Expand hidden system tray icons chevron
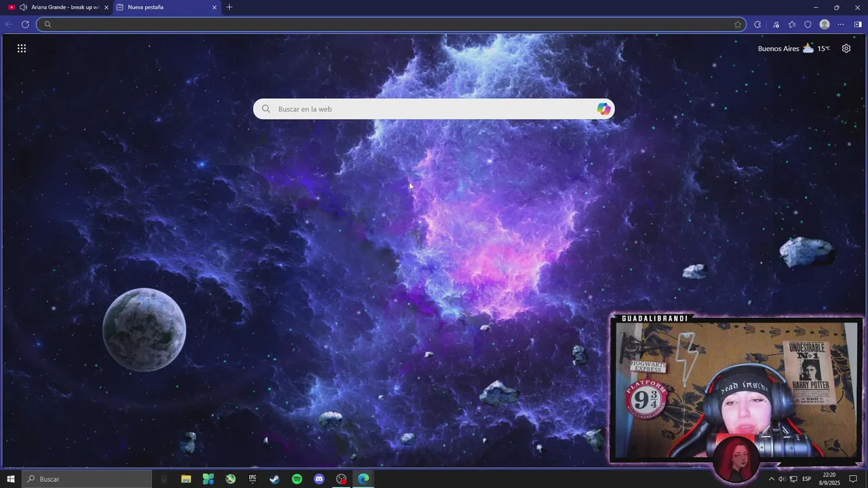This screenshot has height=488, width=868. pyautogui.click(x=771, y=479)
